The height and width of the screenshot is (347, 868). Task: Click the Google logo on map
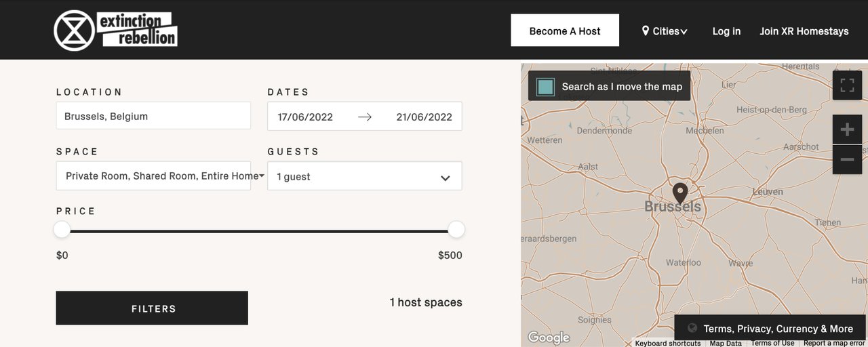point(549,337)
